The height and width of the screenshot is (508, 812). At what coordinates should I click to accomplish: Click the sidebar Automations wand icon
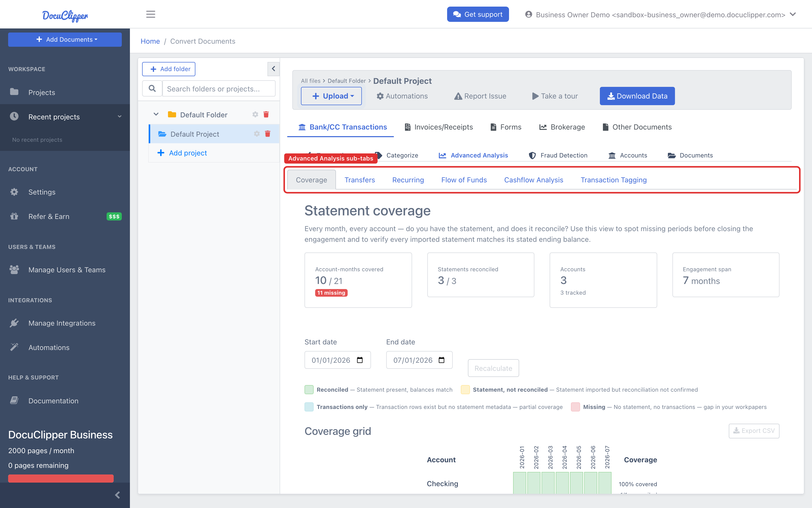pyautogui.click(x=14, y=347)
